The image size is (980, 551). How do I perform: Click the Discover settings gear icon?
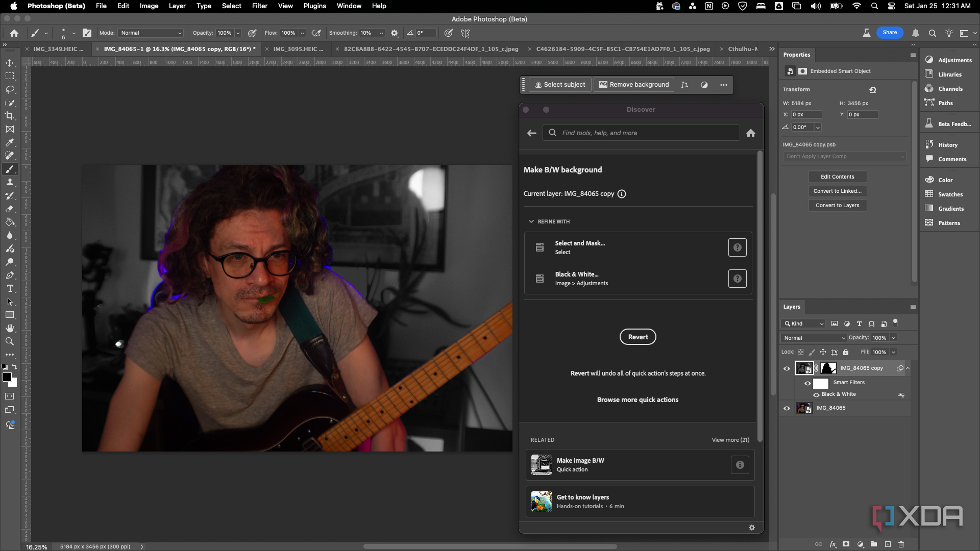752,528
